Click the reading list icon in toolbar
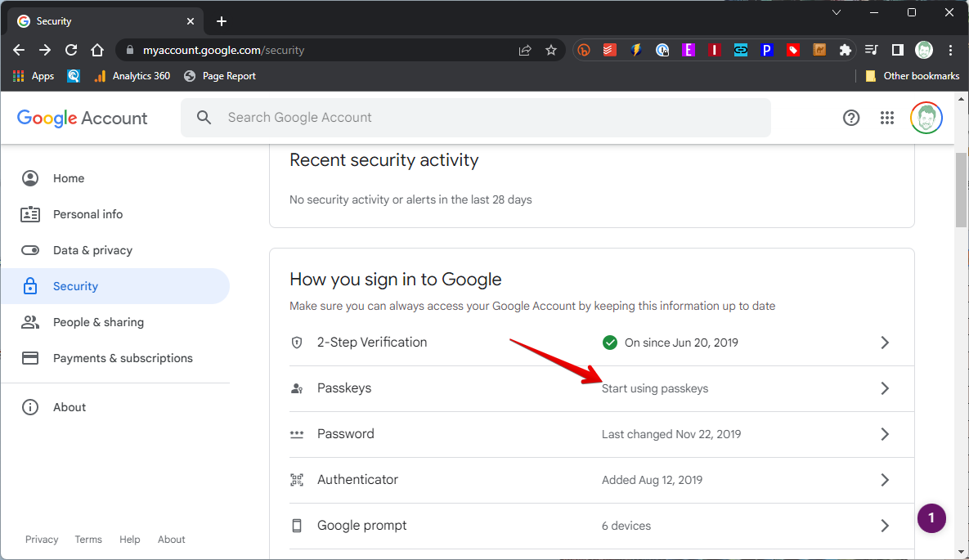969x560 pixels. (x=871, y=50)
